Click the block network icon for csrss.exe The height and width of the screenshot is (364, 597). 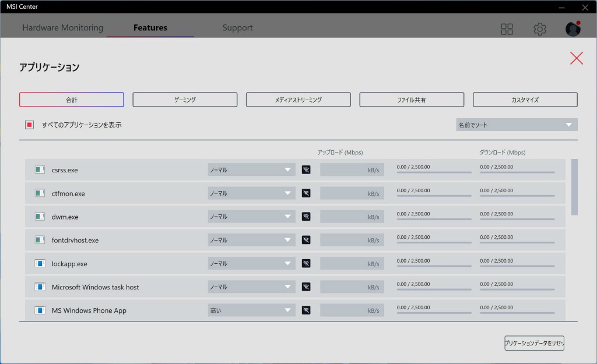[306, 170]
